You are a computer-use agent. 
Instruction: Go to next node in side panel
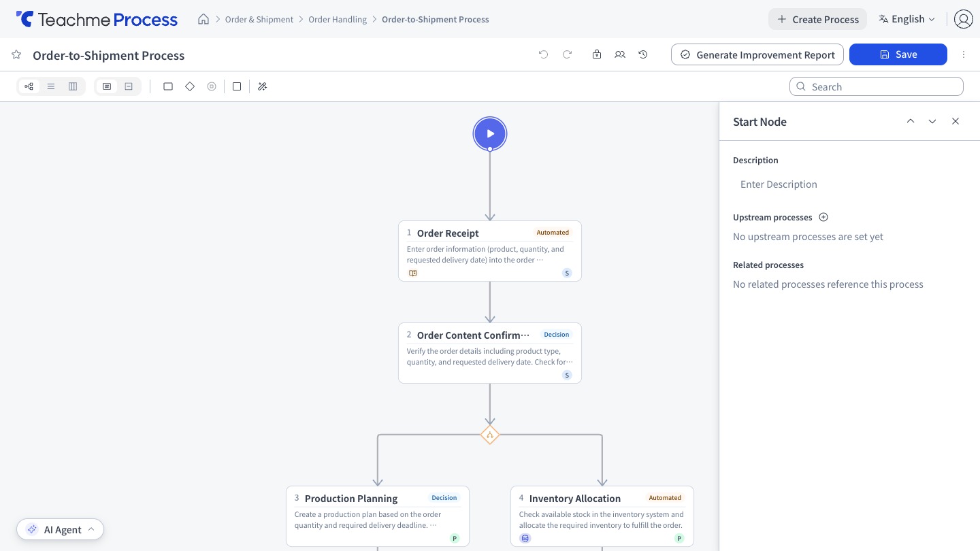[932, 121]
